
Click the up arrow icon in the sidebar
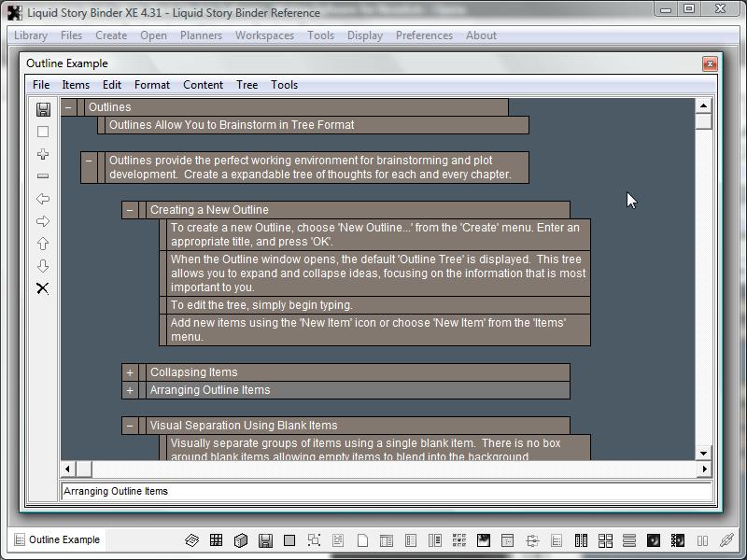click(43, 244)
